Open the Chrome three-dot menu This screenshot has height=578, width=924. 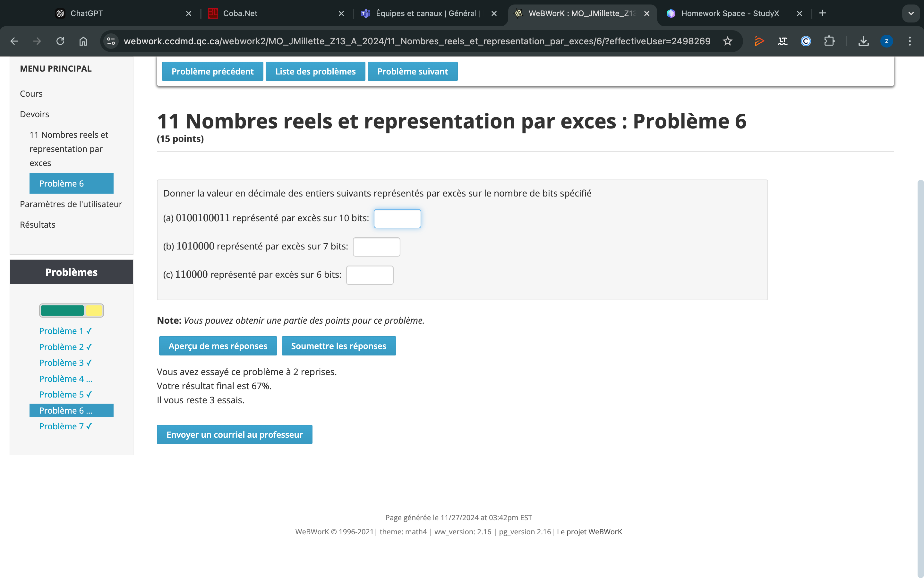coord(910,41)
